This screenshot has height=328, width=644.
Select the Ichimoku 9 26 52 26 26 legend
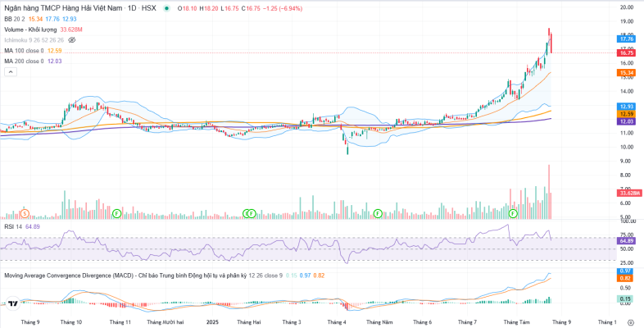[34, 40]
